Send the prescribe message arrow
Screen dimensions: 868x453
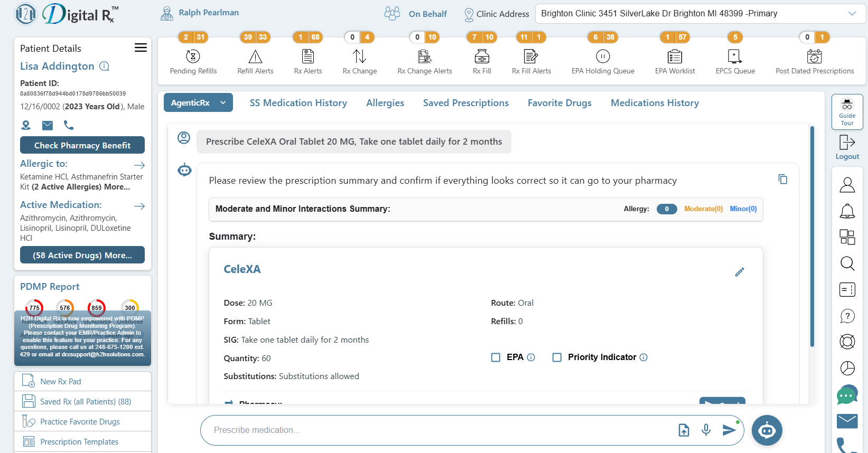point(729,430)
